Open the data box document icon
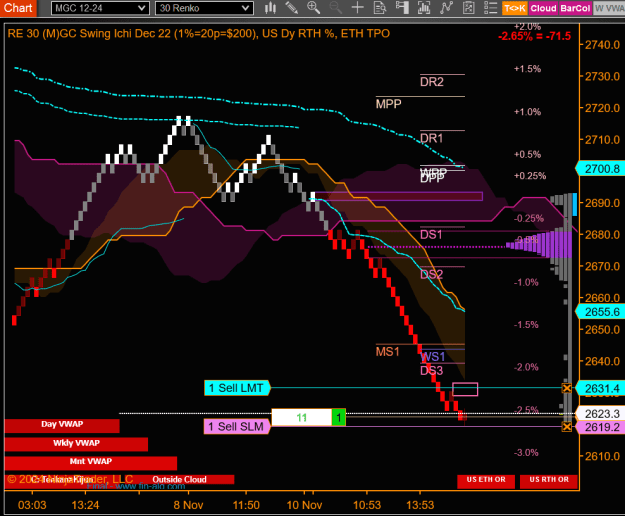Image resolution: width=625 pixels, height=516 pixels. pyautogui.click(x=380, y=8)
